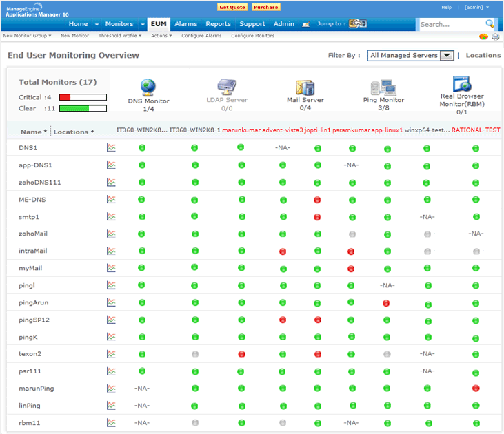
Task: Open Threshold Profile dropdown
Action: pos(120,36)
